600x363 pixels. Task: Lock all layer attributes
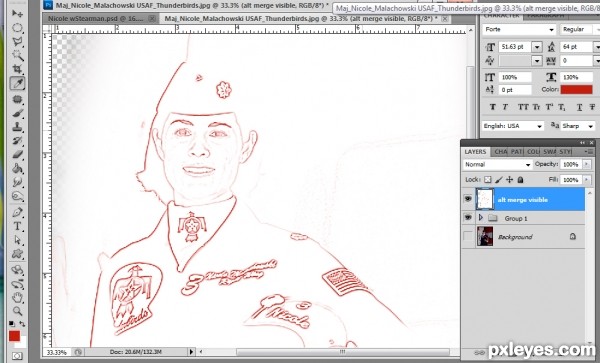tap(520, 179)
